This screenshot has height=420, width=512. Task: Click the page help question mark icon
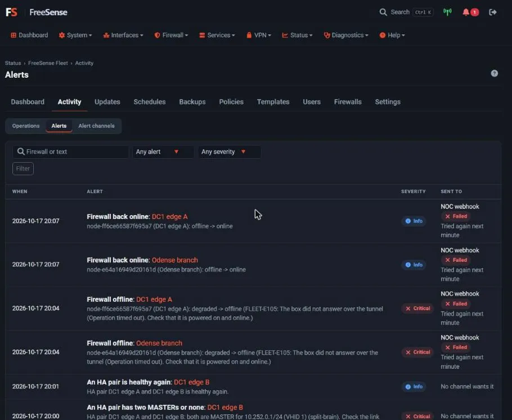click(x=495, y=73)
